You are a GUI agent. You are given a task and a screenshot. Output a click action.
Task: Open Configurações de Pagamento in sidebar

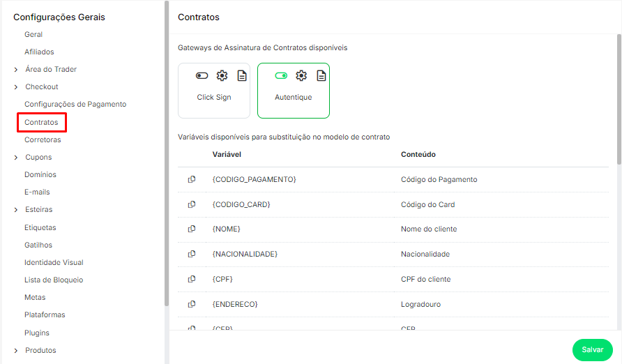(75, 105)
